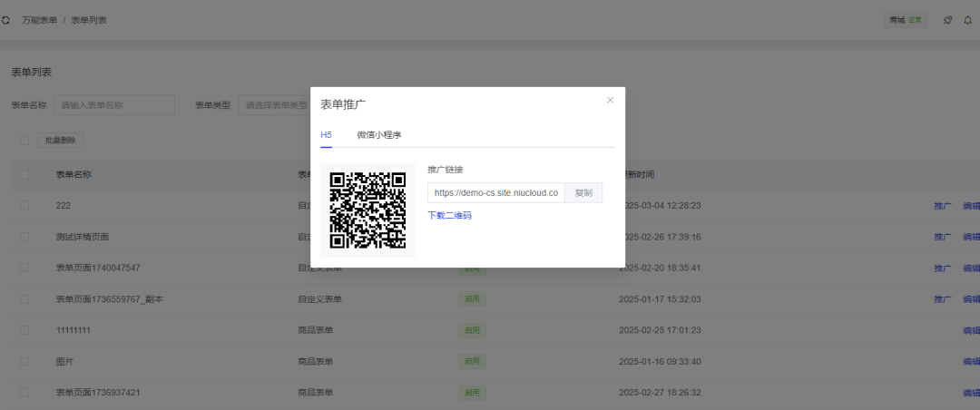Check the row checkbox for 图片
This screenshot has width=980, height=410.
click(24, 362)
